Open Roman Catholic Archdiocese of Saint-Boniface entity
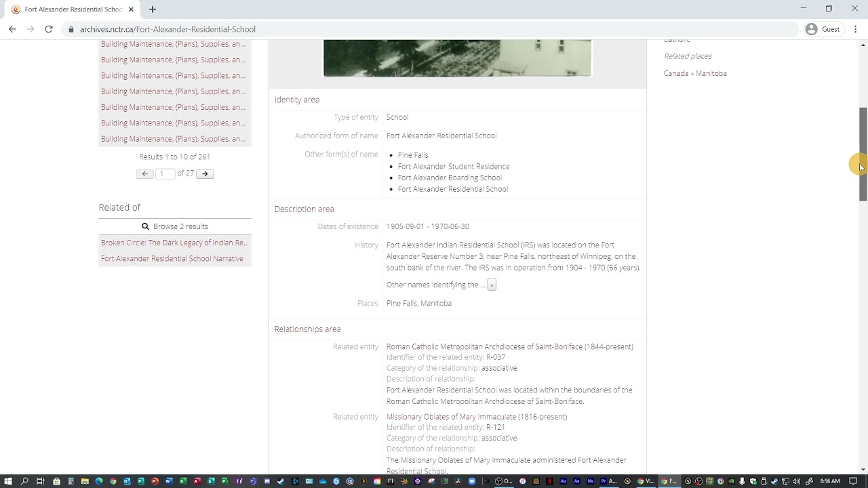 [510, 346]
